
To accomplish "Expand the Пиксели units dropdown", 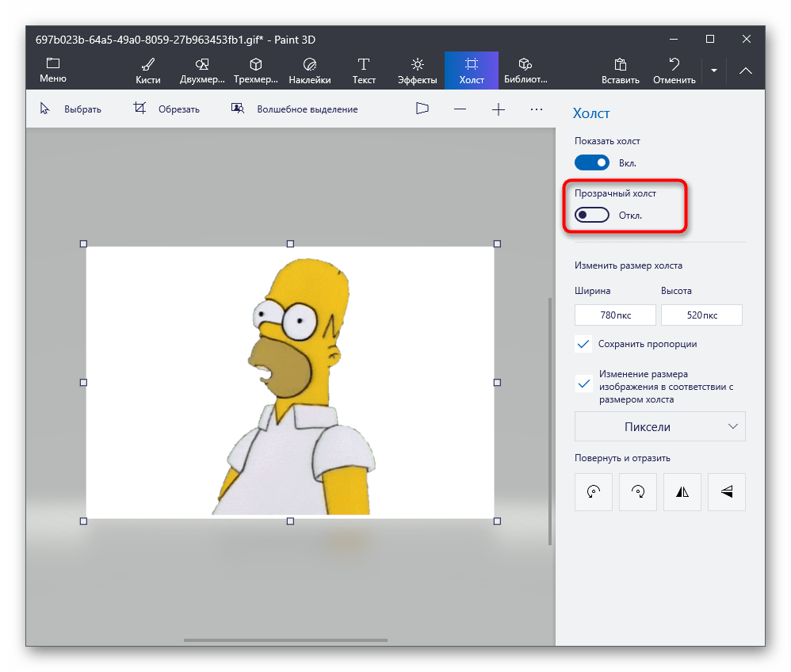I will coord(659,426).
